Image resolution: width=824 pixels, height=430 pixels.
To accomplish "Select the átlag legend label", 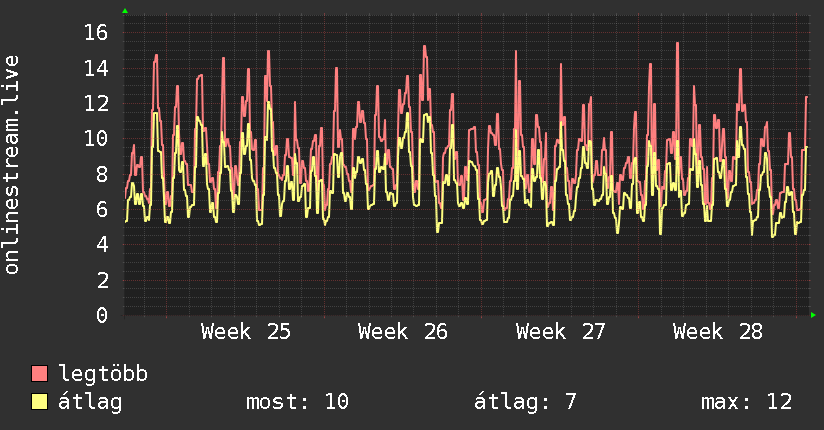I will (90, 402).
